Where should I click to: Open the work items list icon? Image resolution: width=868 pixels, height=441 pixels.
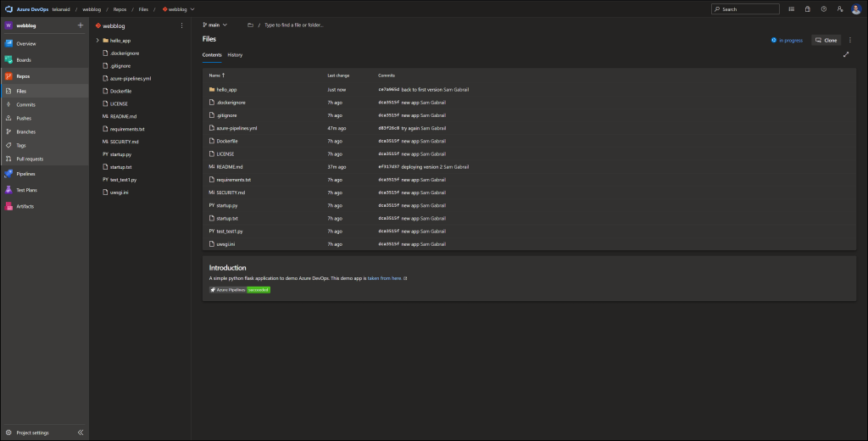[792, 8]
